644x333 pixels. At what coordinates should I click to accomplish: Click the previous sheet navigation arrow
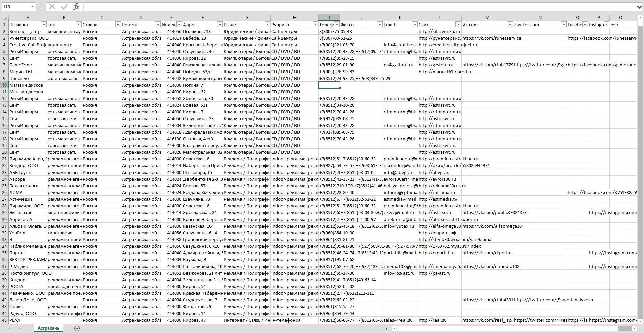point(10,328)
